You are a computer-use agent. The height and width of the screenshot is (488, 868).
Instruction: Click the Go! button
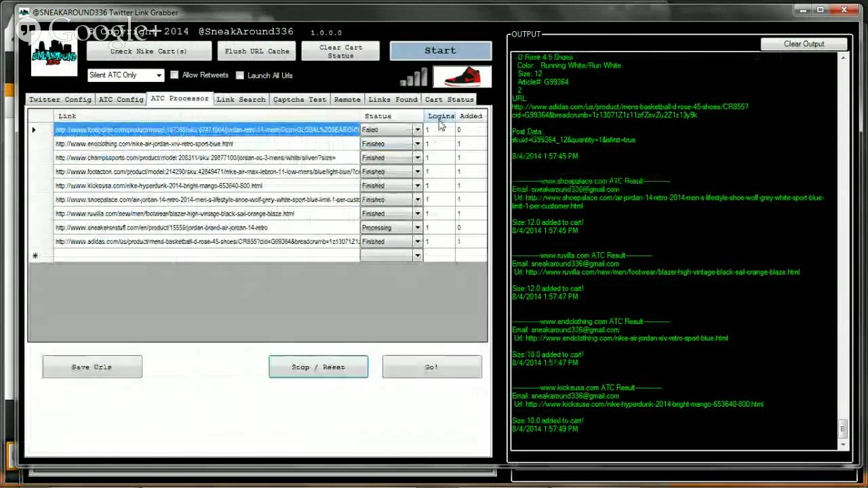point(432,367)
